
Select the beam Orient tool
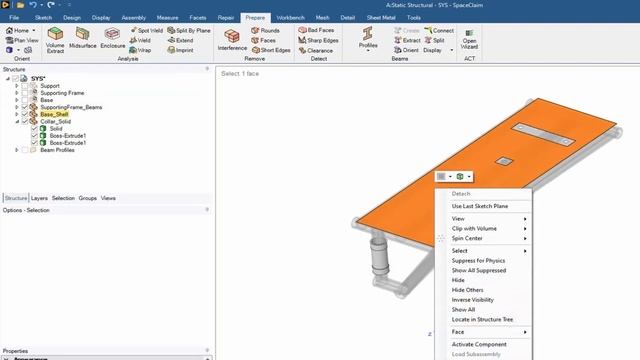(406, 50)
